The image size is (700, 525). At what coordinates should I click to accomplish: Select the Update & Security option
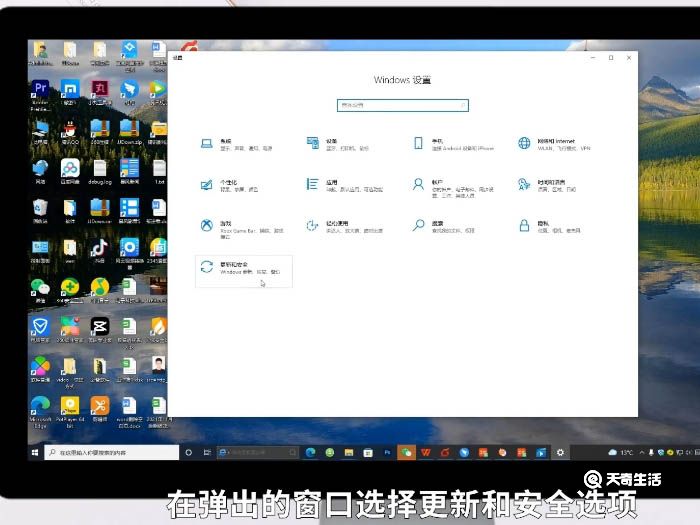click(244, 271)
